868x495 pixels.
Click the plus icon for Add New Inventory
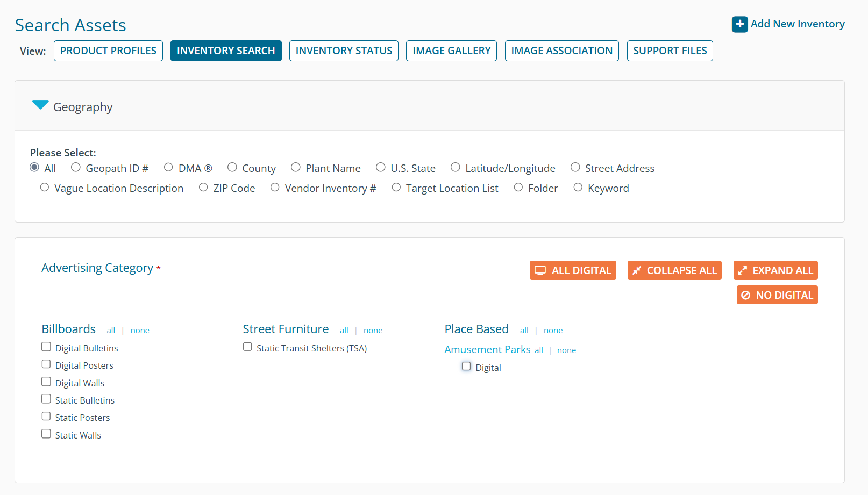coord(739,24)
